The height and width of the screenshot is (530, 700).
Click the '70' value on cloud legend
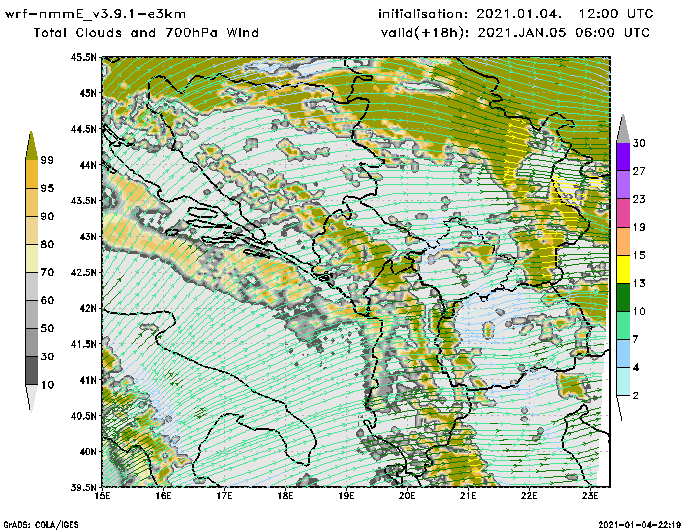click(47, 272)
